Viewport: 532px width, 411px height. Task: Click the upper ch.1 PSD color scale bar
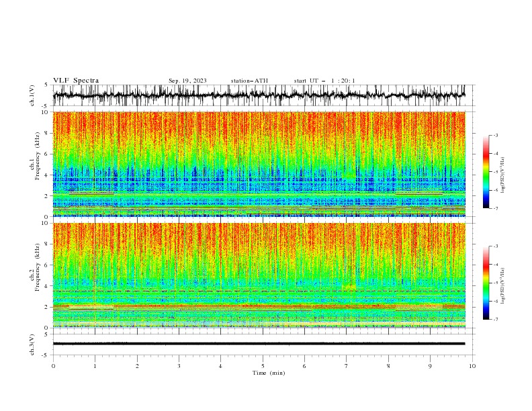pos(486,172)
